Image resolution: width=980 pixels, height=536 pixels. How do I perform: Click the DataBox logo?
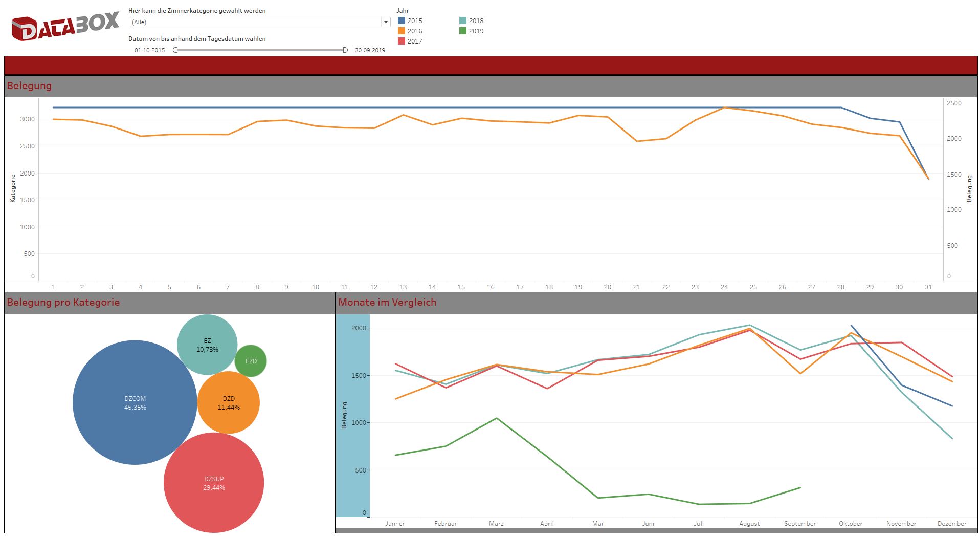65,27
